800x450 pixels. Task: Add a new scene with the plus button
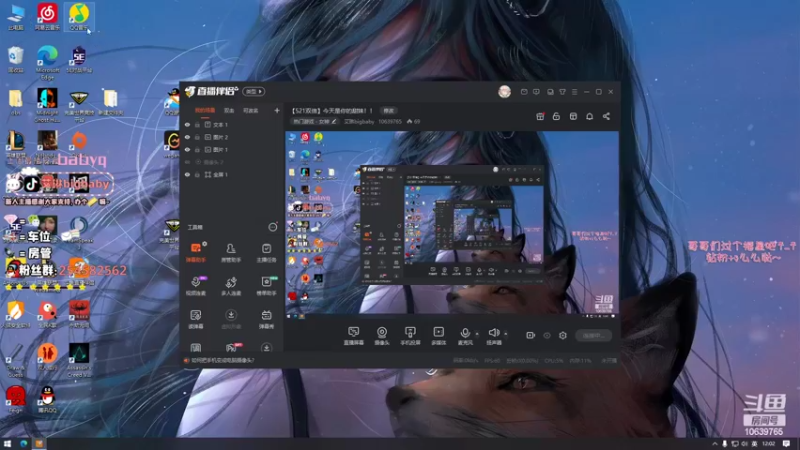[x=277, y=110]
